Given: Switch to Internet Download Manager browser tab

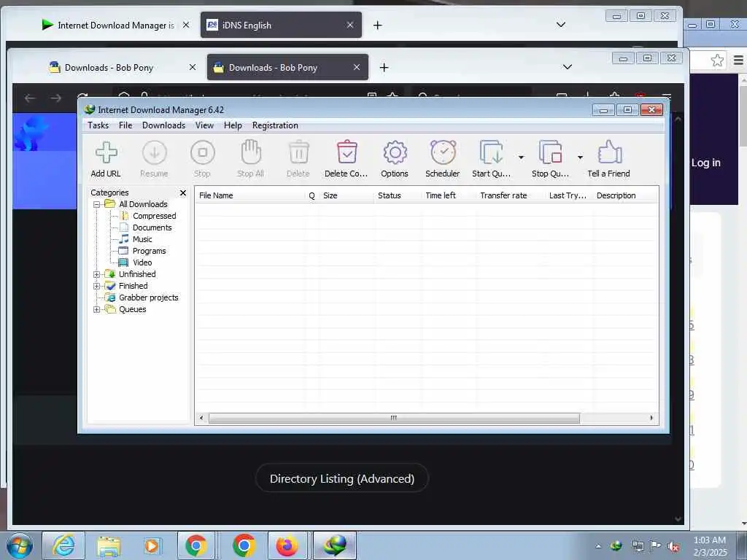Looking at the screenshot, I should click(116, 26).
